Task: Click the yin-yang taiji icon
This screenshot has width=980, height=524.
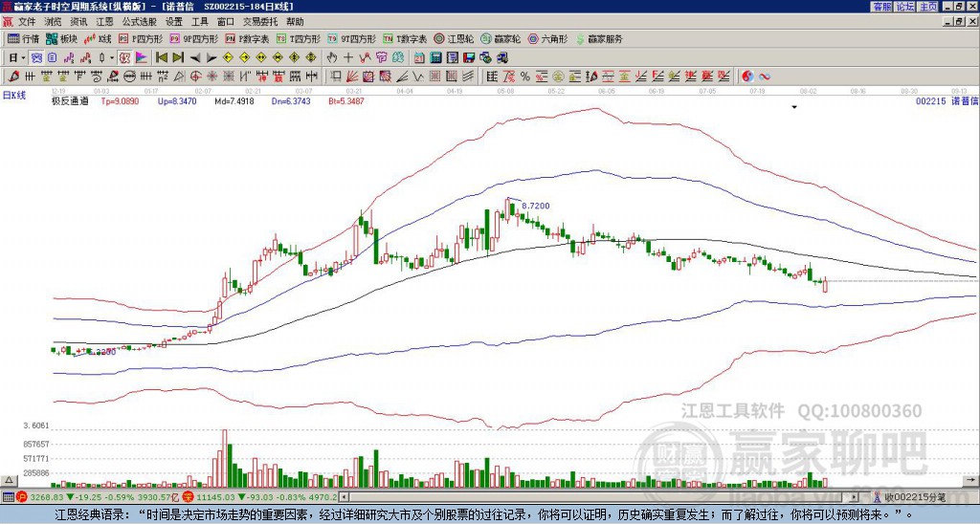Action: (x=747, y=76)
